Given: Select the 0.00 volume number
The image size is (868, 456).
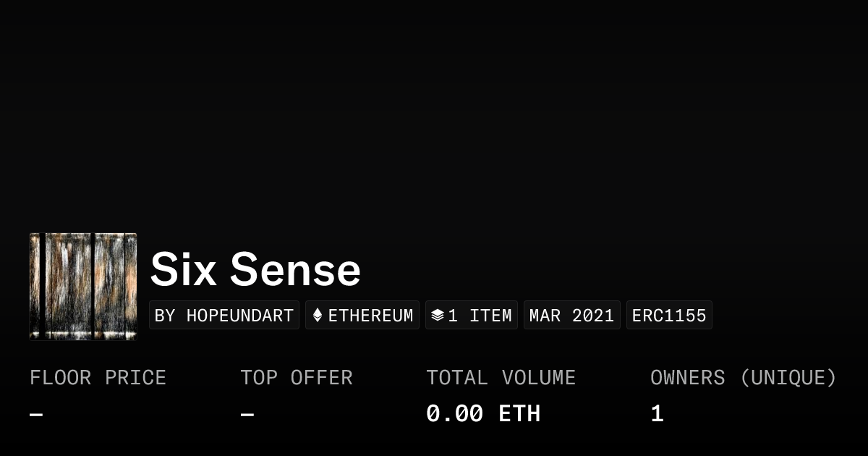Looking at the screenshot, I should (x=454, y=414).
